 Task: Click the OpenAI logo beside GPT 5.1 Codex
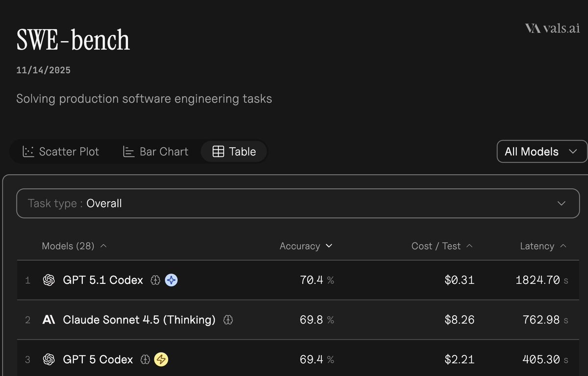pos(49,280)
